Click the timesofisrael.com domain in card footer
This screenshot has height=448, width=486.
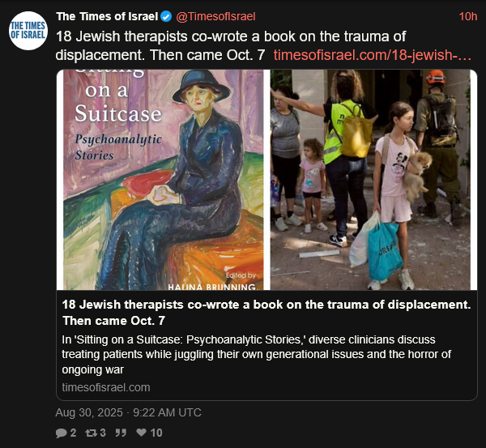coord(106,387)
